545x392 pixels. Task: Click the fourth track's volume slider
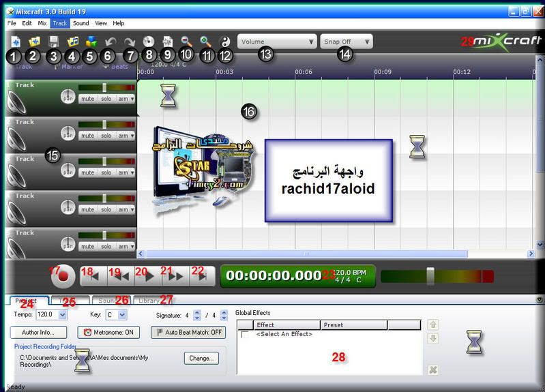pos(104,198)
